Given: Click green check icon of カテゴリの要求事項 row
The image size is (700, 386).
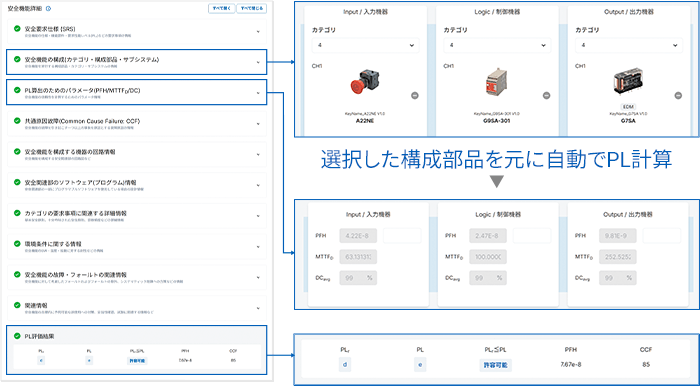Looking at the screenshot, I should tap(17, 213).
